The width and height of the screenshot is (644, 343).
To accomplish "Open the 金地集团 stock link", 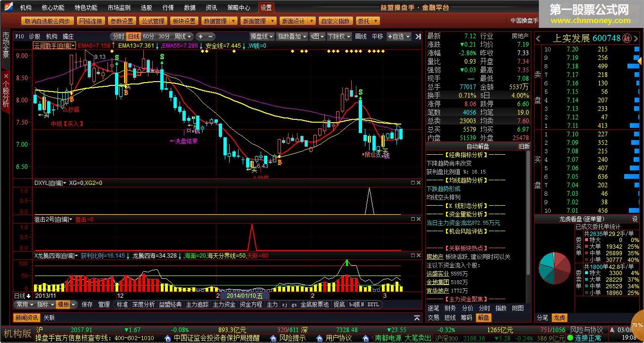I will pos(438,282).
